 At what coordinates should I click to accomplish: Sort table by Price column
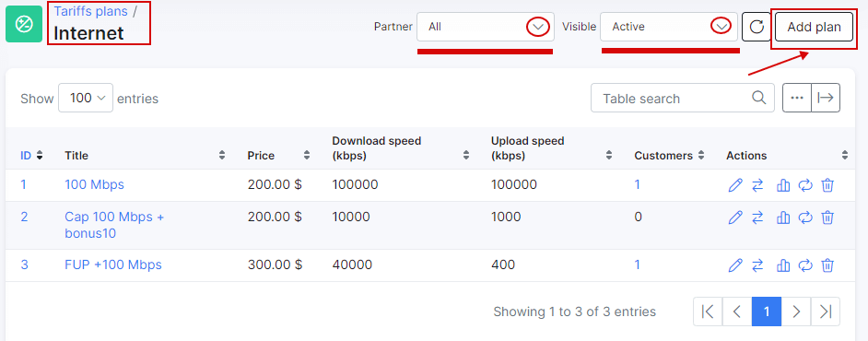[307, 156]
